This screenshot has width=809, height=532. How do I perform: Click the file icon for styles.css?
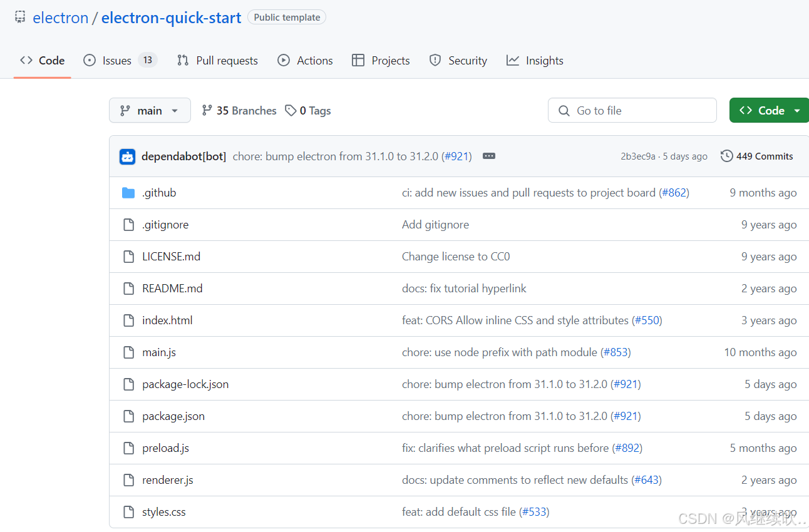(x=128, y=512)
